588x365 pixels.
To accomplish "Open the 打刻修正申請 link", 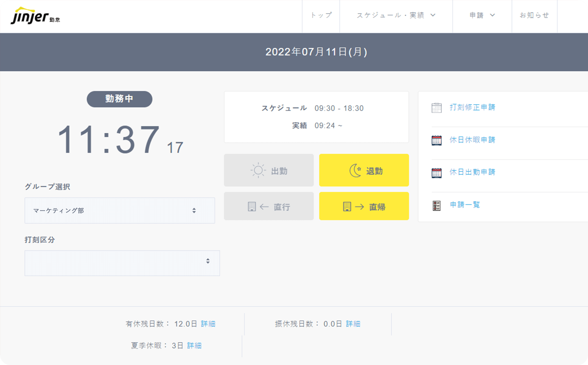I will pos(472,107).
